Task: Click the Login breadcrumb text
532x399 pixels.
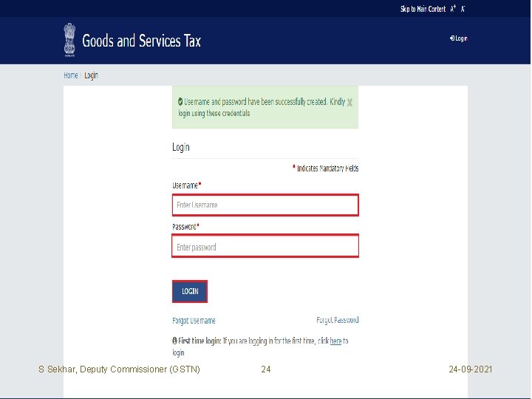Action: click(x=92, y=75)
